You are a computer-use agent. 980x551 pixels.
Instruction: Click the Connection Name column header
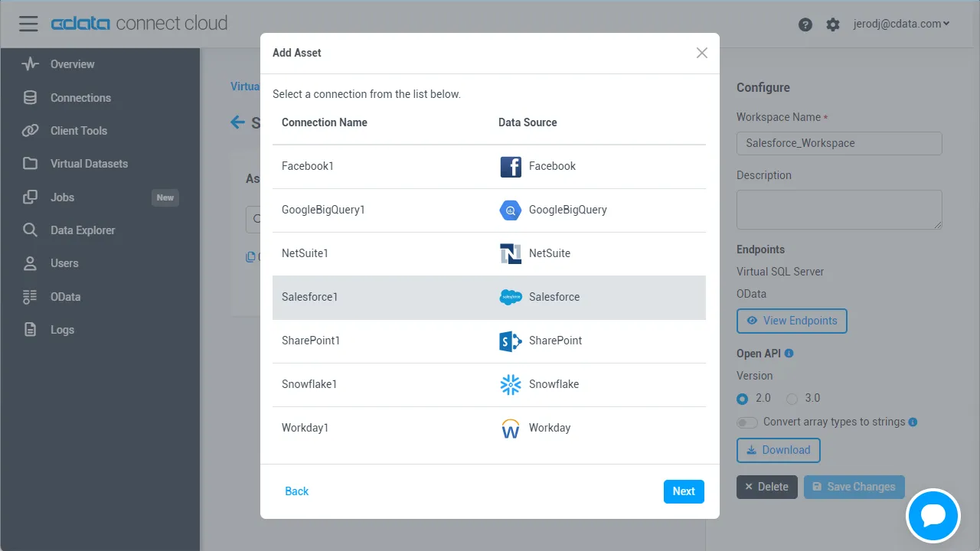pos(325,122)
